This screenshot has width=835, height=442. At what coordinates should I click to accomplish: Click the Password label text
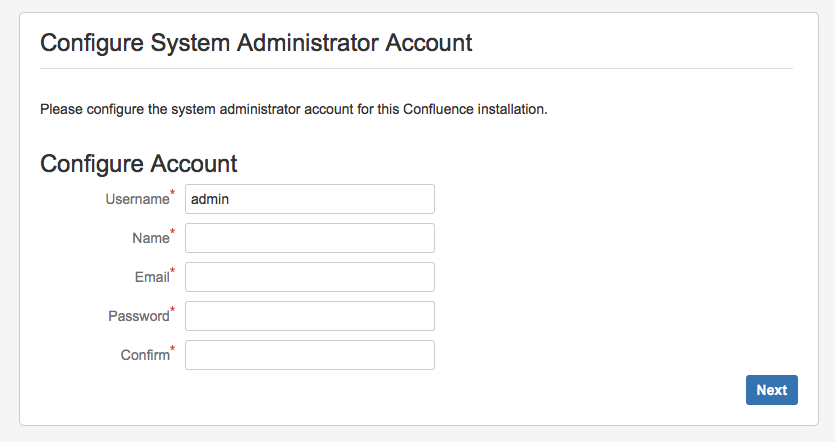(x=138, y=316)
